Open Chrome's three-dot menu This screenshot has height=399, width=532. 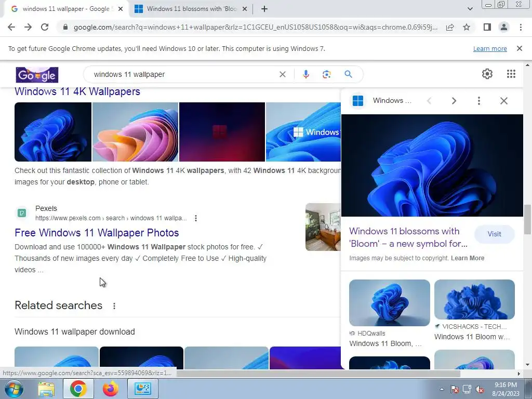pos(521,27)
